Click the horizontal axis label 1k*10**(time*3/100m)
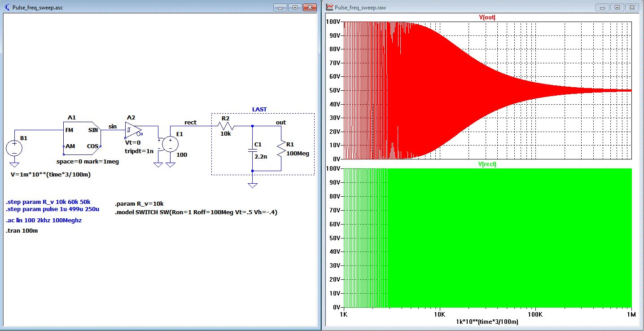 coord(487,322)
